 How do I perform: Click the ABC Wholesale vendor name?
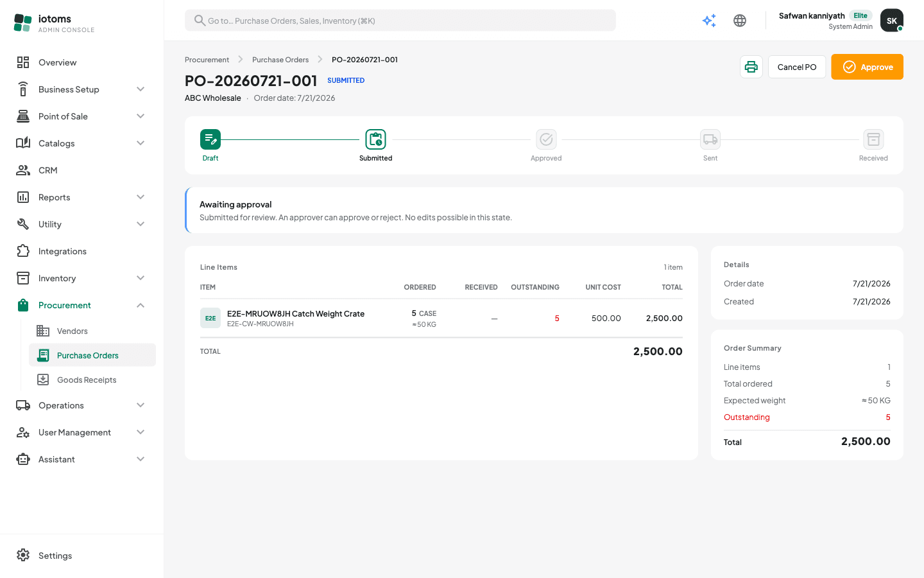click(213, 98)
